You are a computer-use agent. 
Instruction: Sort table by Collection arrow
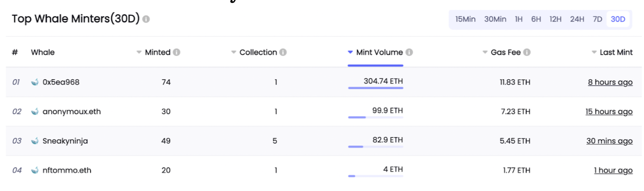pyautogui.click(x=234, y=52)
